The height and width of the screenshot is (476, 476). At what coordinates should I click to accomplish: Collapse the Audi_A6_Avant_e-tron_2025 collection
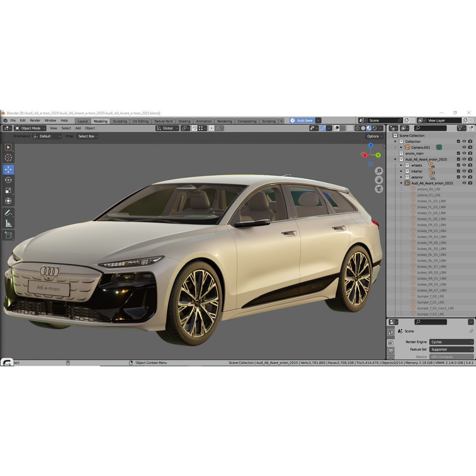395,160
